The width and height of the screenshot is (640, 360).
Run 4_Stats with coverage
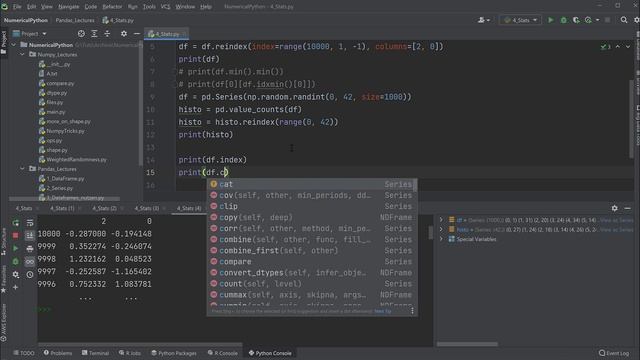tap(576, 20)
